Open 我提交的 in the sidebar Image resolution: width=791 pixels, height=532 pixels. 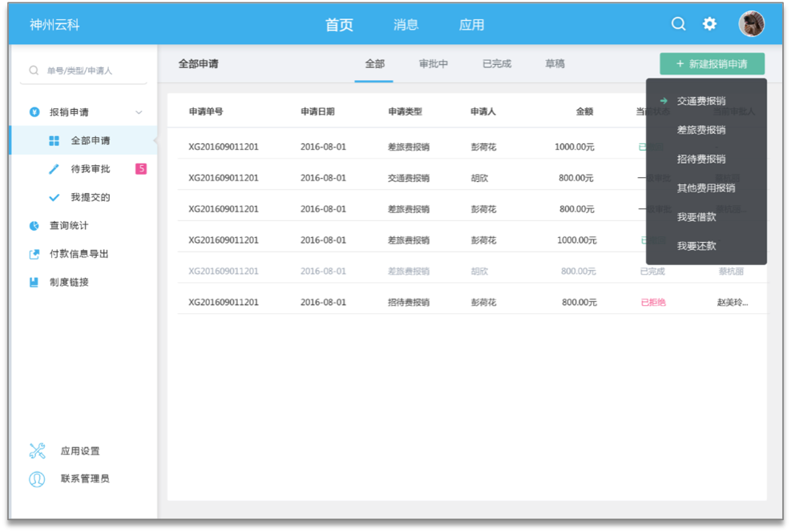click(x=91, y=197)
